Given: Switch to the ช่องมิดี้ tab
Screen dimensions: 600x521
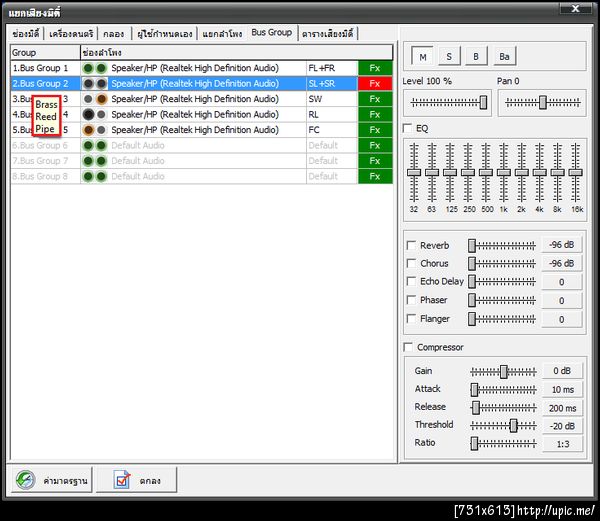Looking at the screenshot, I should click(26, 34).
